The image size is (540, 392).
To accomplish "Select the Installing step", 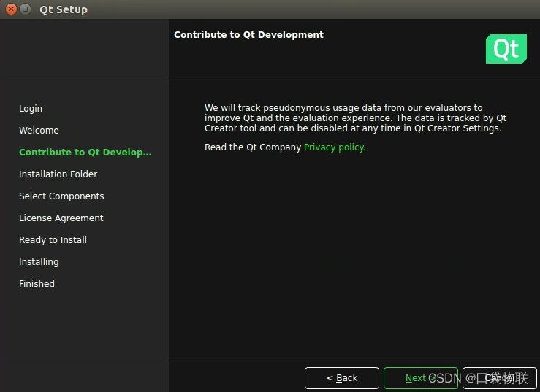I will pyautogui.click(x=39, y=262).
